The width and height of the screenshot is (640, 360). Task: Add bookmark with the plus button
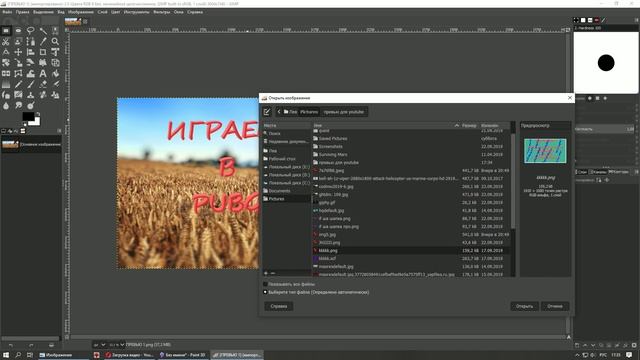click(x=266, y=273)
